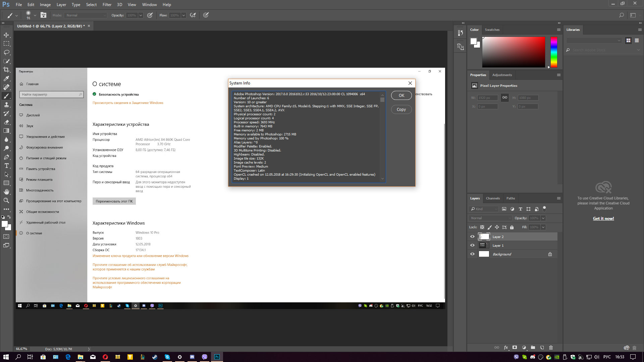This screenshot has width=644, height=362.
Task: Select the Hand tool
Action: (6, 192)
